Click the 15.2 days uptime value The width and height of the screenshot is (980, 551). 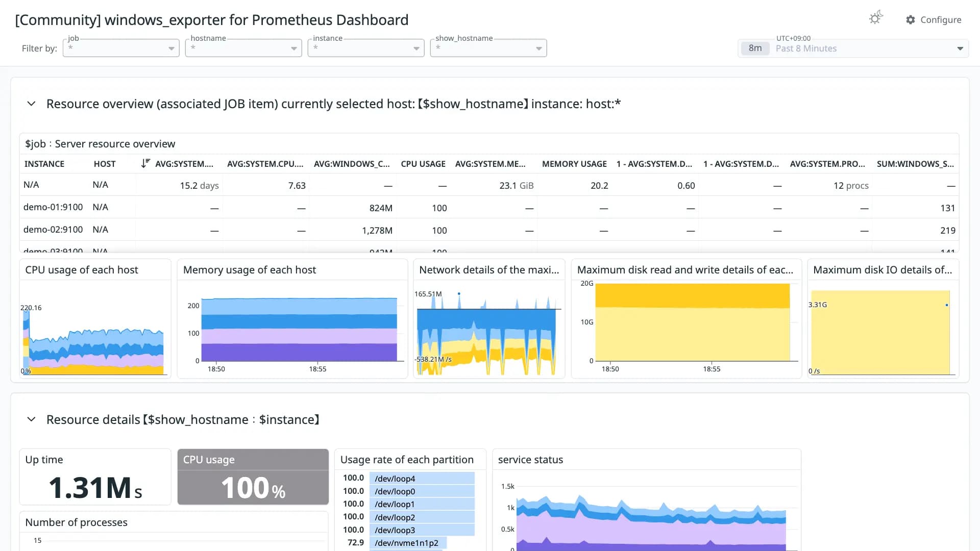[199, 186]
